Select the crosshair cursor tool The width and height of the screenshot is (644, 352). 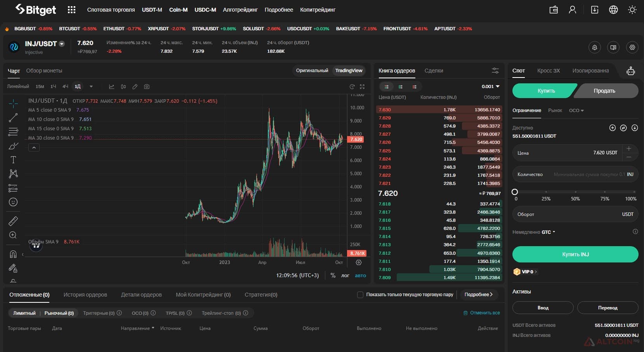pos(13,104)
